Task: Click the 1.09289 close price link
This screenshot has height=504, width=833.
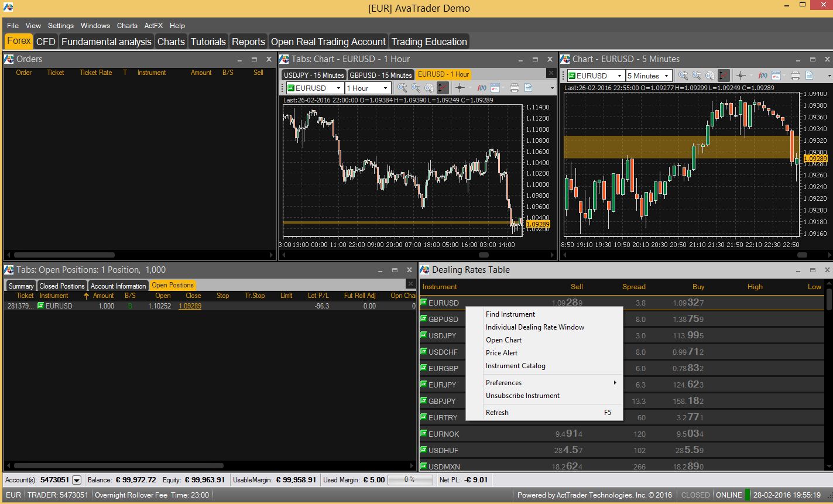Action: tap(190, 306)
